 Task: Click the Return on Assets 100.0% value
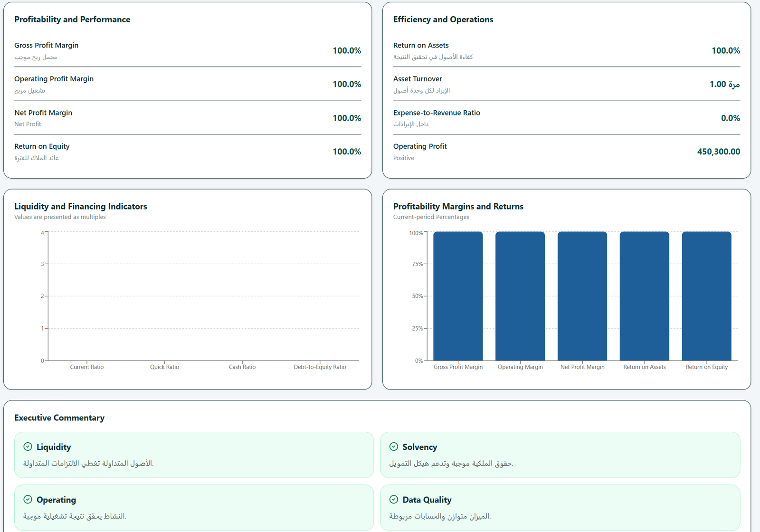point(726,51)
